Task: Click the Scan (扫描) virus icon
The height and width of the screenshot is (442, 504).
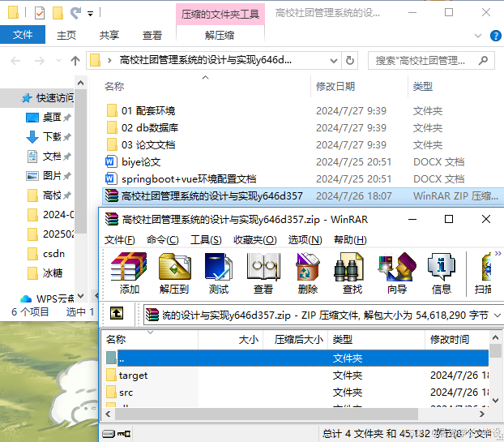Action: tap(483, 273)
